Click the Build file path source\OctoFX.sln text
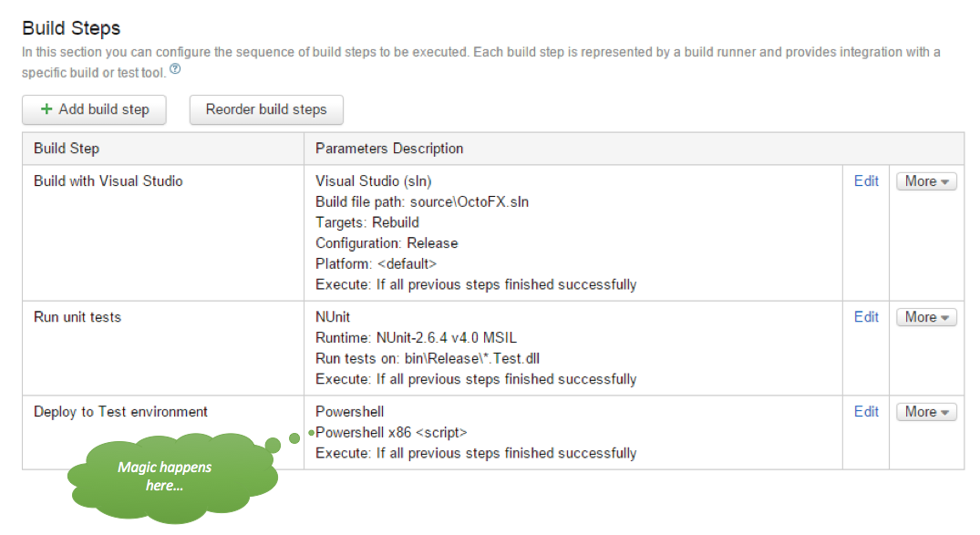Image resolution: width=980 pixels, height=535 pixels. coord(422,201)
